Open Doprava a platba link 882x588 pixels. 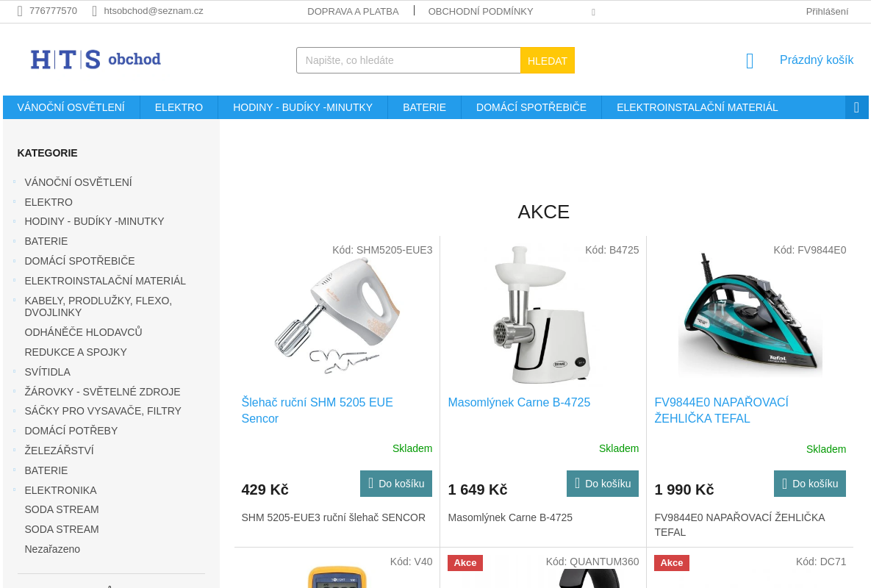pos(353,11)
